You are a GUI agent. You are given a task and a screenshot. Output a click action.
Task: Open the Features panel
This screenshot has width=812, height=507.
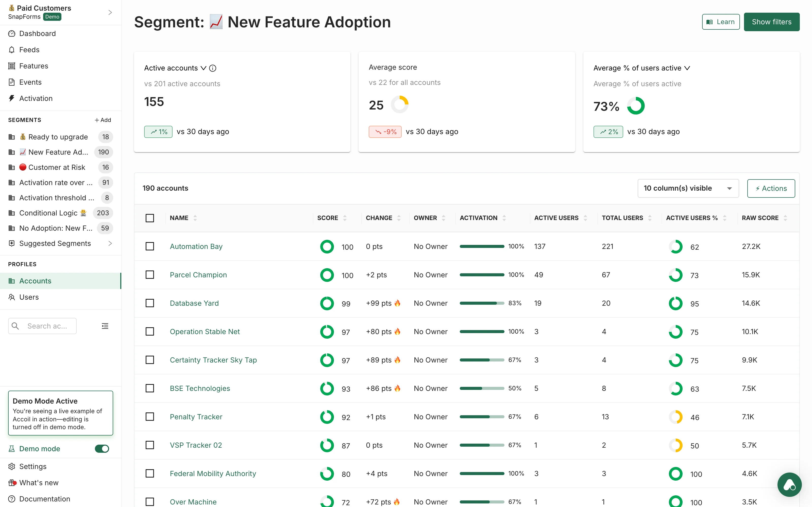33,66
